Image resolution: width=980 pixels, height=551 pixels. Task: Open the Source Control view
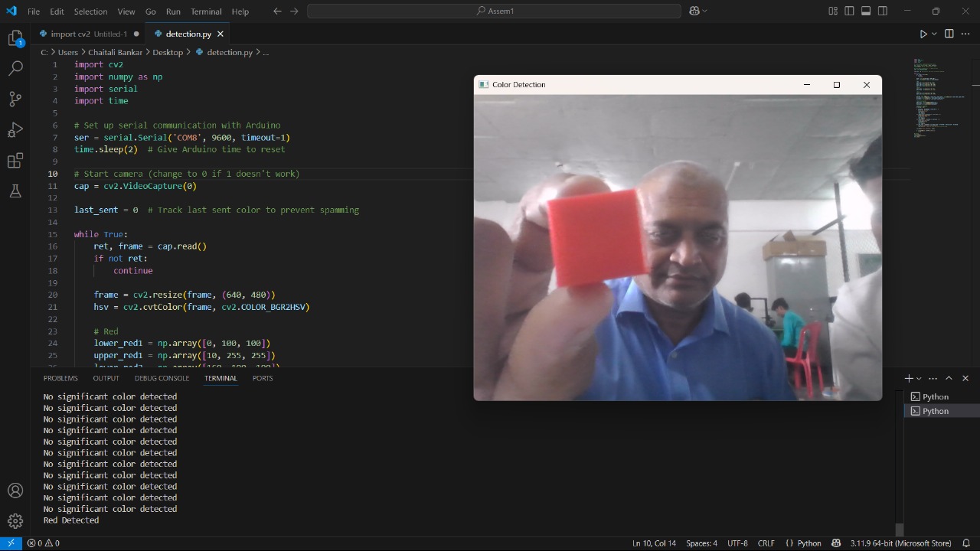click(x=15, y=99)
